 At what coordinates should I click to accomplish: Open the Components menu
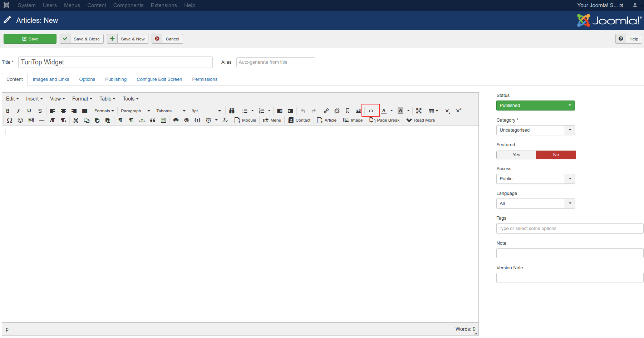pyautogui.click(x=128, y=5)
